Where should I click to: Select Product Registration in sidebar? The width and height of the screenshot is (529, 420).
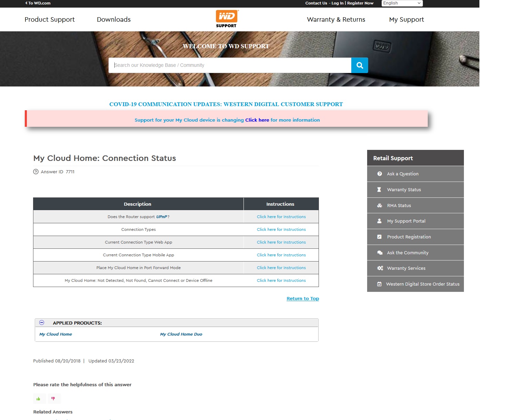coord(415,237)
